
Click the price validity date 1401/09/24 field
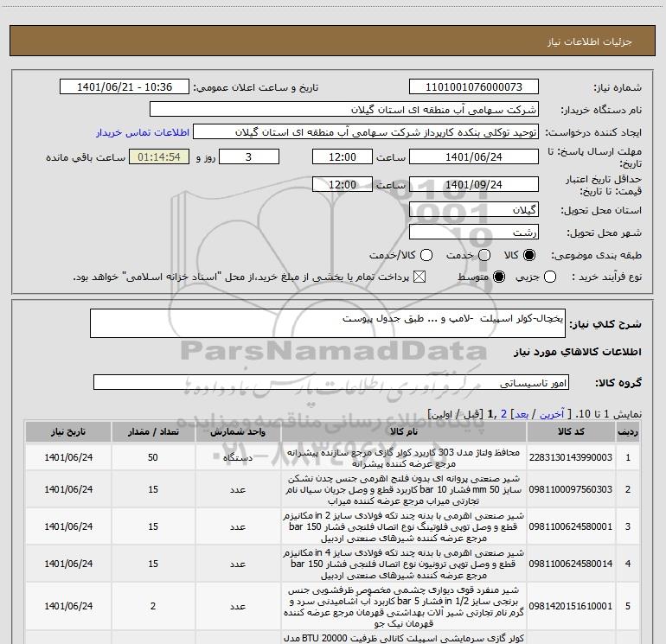coord(474,184)
